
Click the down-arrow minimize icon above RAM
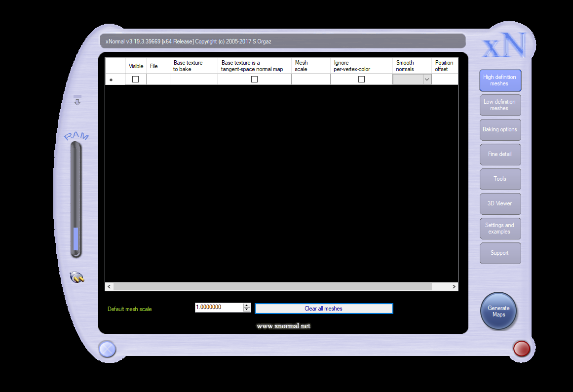(x=77, y=100)
